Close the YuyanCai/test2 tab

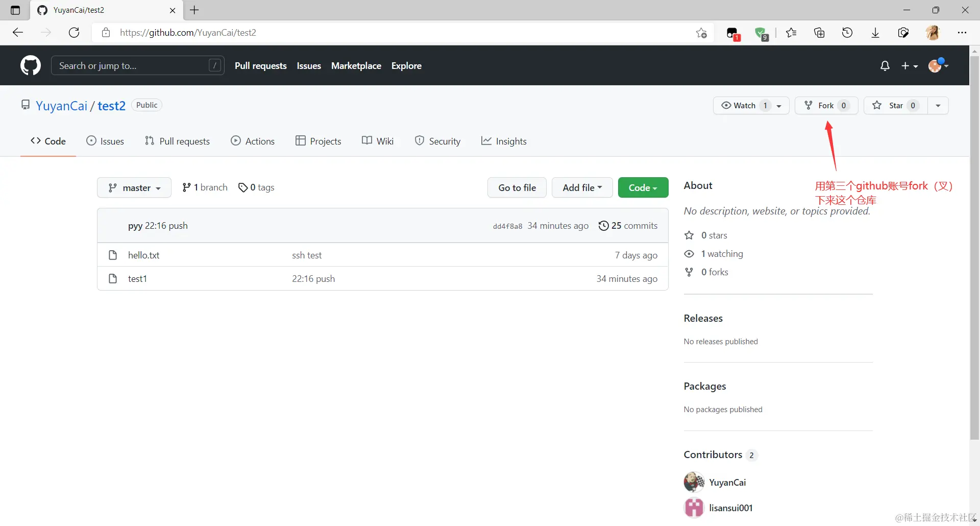tap(173, 10)
